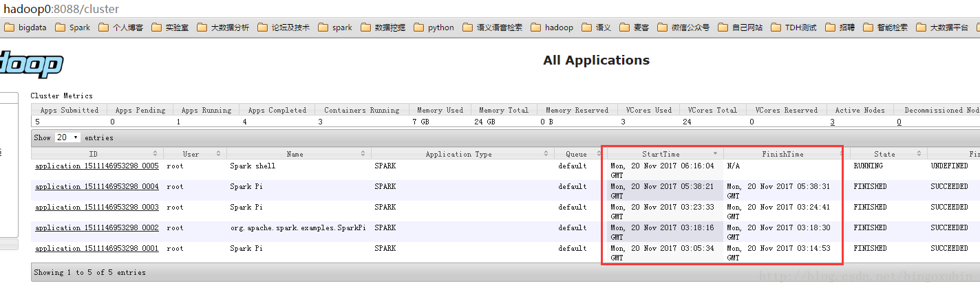980x290 pixels.
Task: Open the bigdata bookmark folder
Action: [26, 27]
